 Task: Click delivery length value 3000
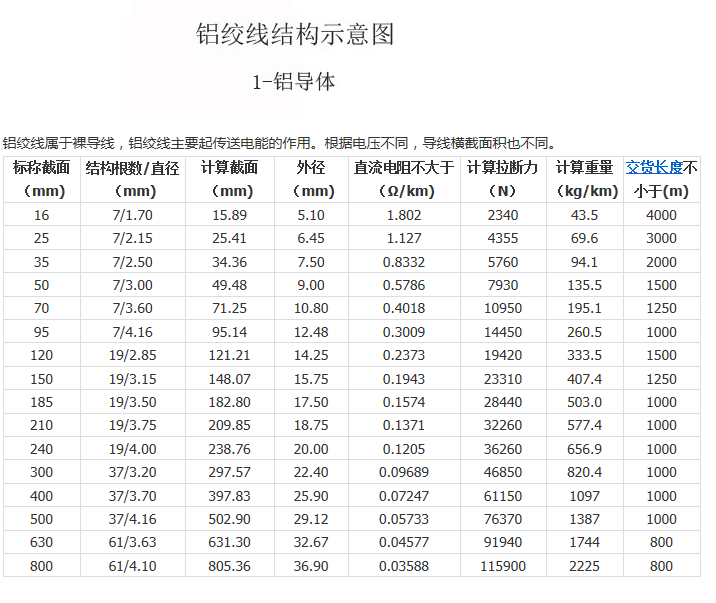point(661,238)
